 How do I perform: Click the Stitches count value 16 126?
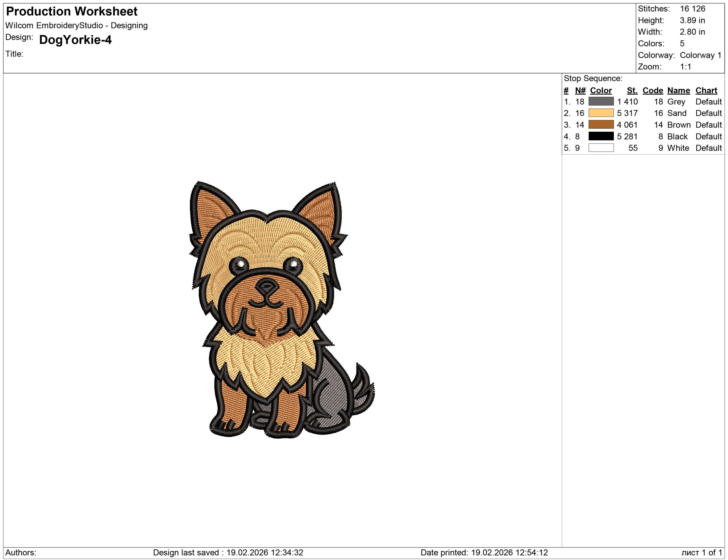692,9
